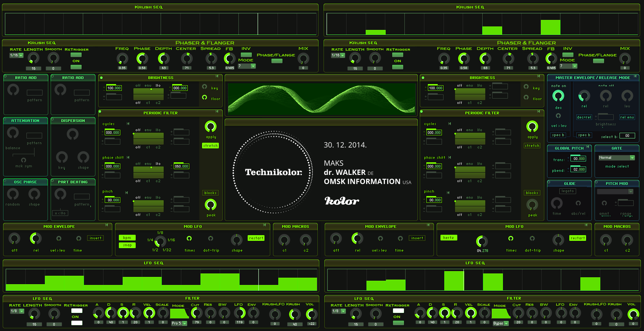Click the left Periodic Filter apply knob
The height and width of the screenshot is (331, 644).
tap(210, 127)
